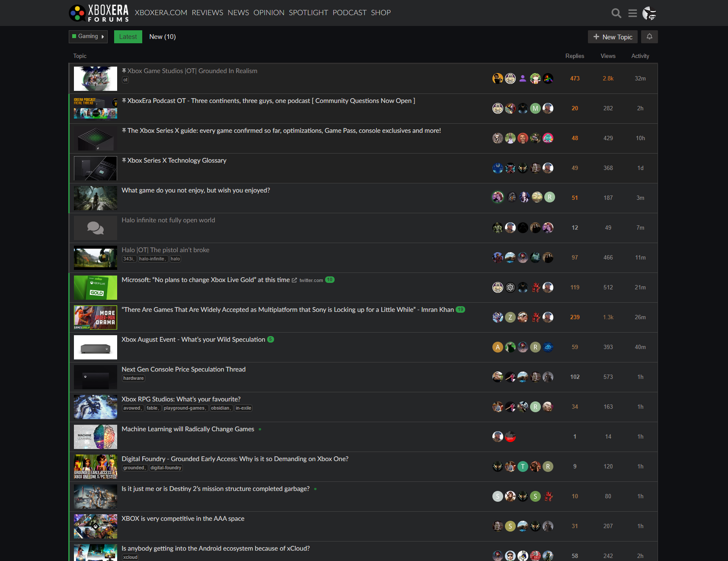
Task: Click the 'grounded' tag
Action: pos(134,468)
